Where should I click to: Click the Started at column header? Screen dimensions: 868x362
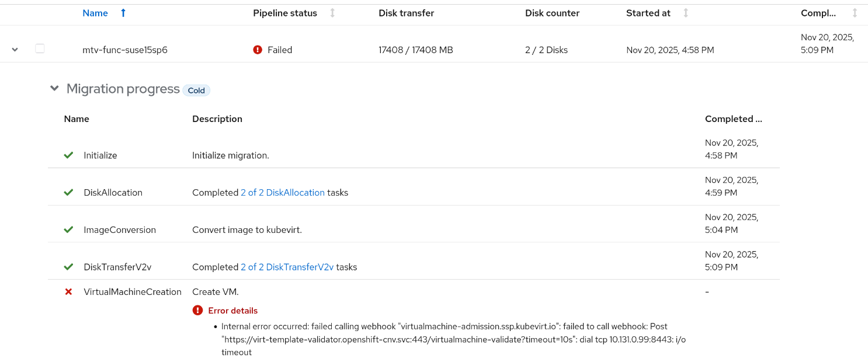648,13
